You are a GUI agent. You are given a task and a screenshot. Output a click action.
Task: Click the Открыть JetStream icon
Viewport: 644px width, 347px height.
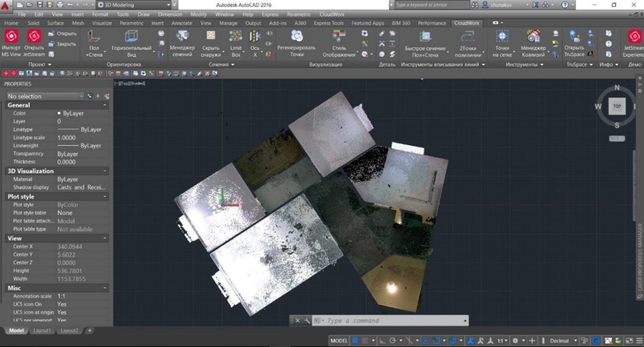click(34, 37)
